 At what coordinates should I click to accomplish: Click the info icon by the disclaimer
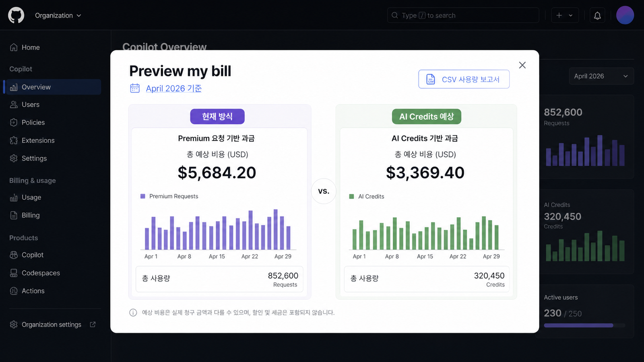133,313
